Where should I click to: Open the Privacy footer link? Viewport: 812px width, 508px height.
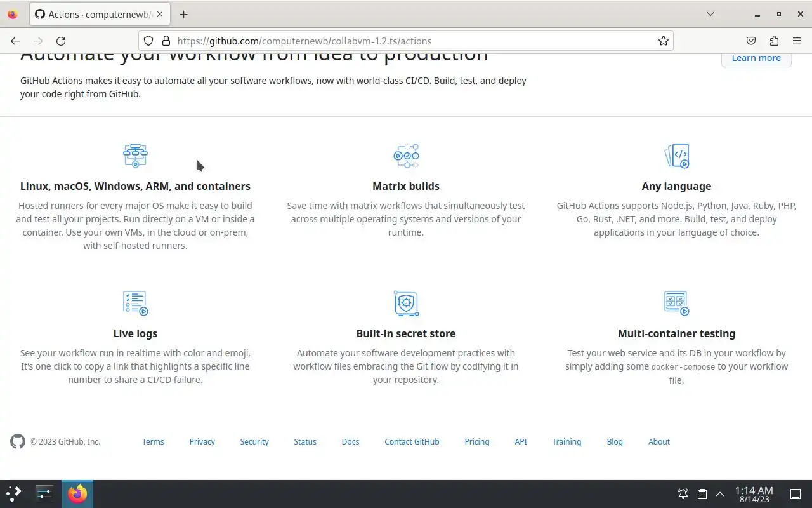pyautogui.click(x=202, y=441)
